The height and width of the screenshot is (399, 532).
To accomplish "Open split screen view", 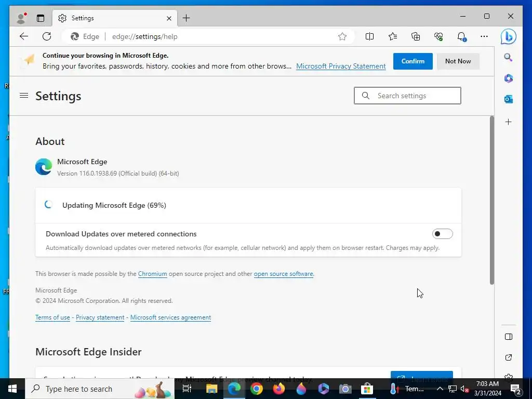I will [369, 36].
